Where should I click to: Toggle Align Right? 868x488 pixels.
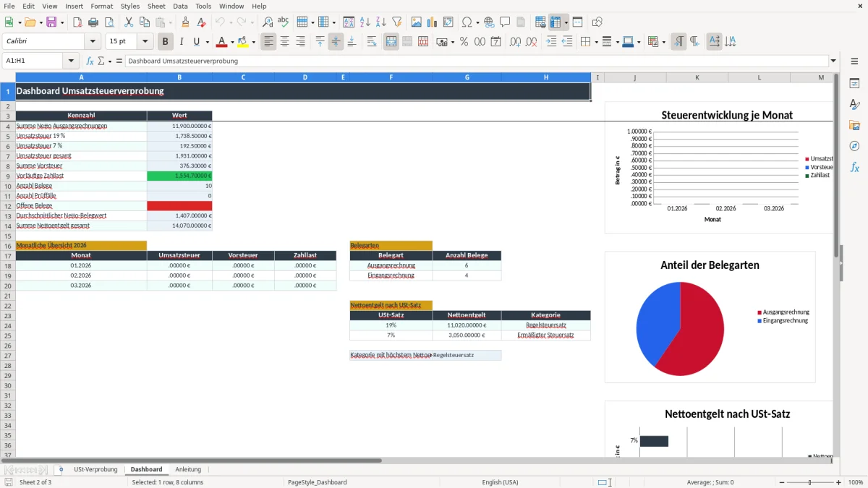300,42
